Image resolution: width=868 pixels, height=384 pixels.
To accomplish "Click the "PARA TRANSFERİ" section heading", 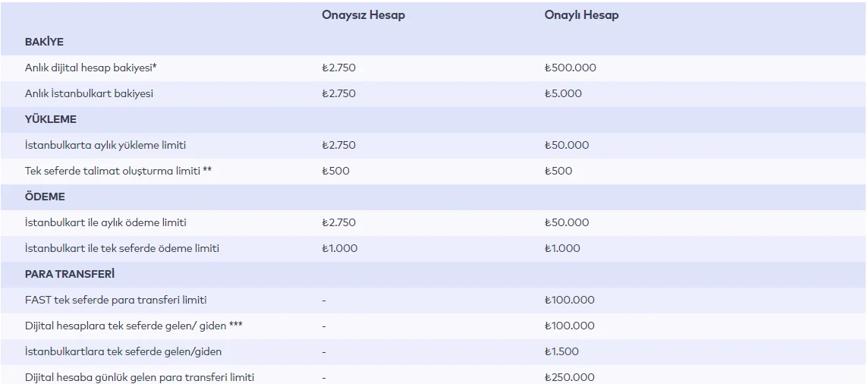I will click(70, 274).
